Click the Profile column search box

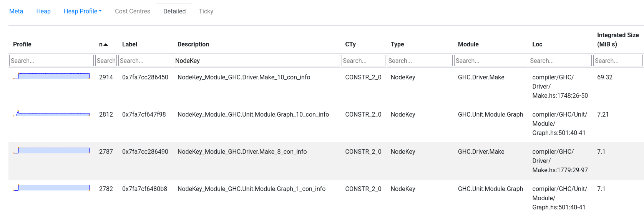click(x=51, y=61)
